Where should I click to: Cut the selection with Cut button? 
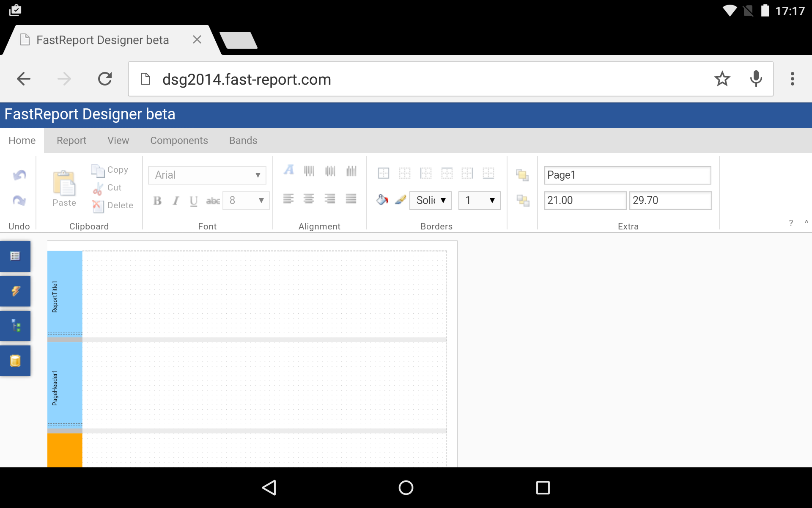click(x=107, y=188)
